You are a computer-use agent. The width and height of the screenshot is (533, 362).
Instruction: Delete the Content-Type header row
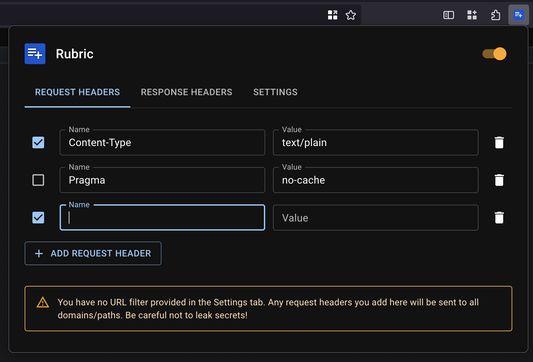(499, 142)
